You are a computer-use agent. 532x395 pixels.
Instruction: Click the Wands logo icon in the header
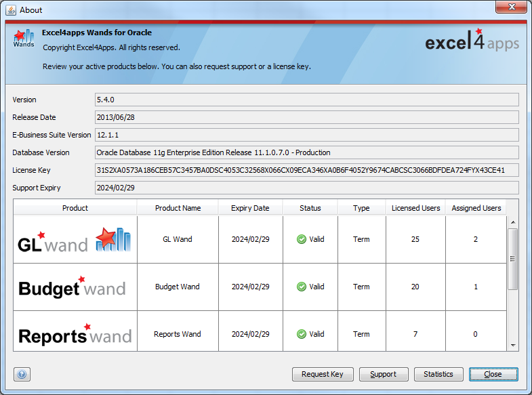tap(24, 39)
